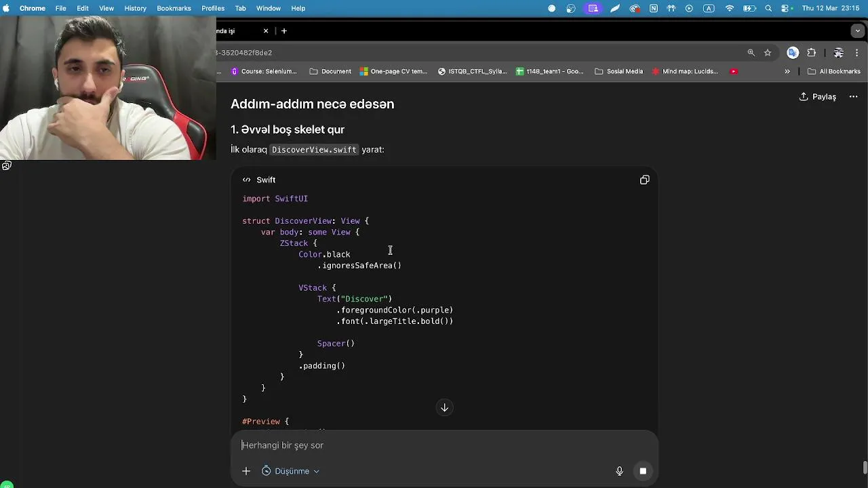The width and height of the screenshot is (868, 488).
Task: Click the webcam overlay thumbnail
Action: pos(108,88)
